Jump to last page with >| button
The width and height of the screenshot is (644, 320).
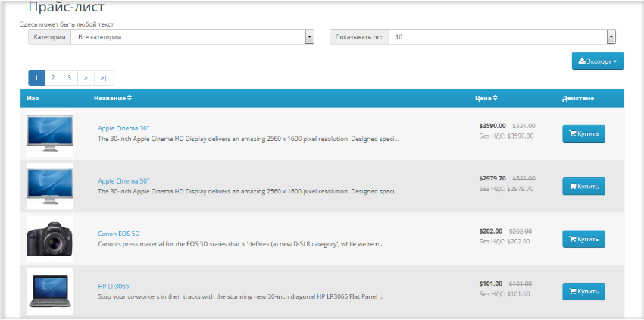pyautogui.click(x=104, y=78)
